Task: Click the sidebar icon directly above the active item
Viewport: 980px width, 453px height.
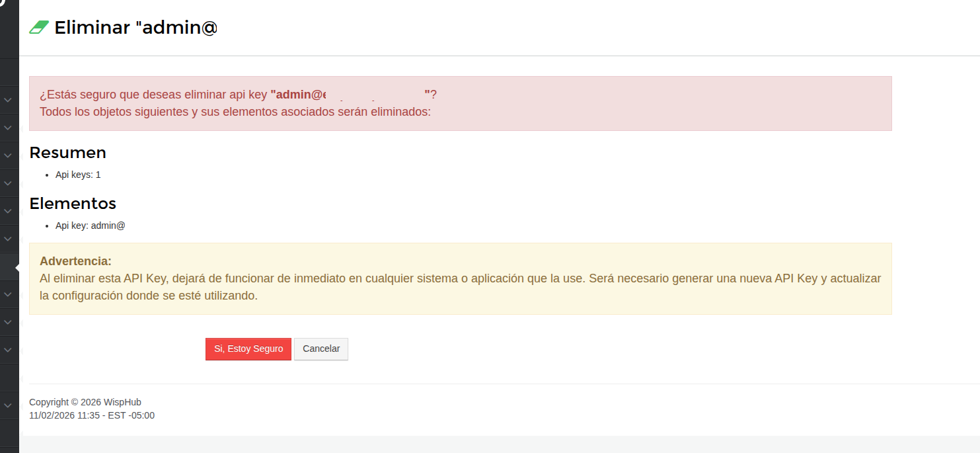Action: (x=9, y=239)
